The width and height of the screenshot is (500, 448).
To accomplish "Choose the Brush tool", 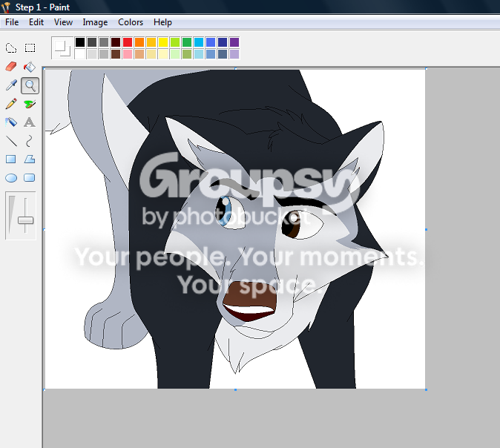I will pyautogui.click(x=30, y=104).
